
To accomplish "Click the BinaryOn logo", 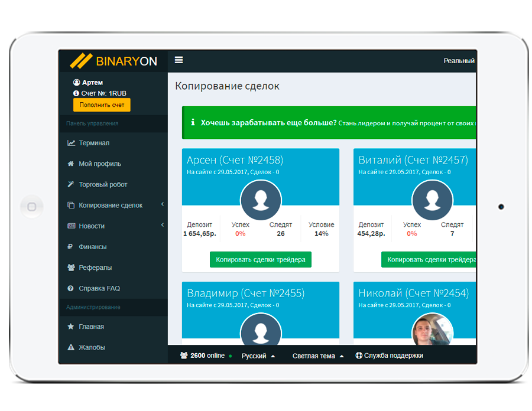I will [113, 61].
